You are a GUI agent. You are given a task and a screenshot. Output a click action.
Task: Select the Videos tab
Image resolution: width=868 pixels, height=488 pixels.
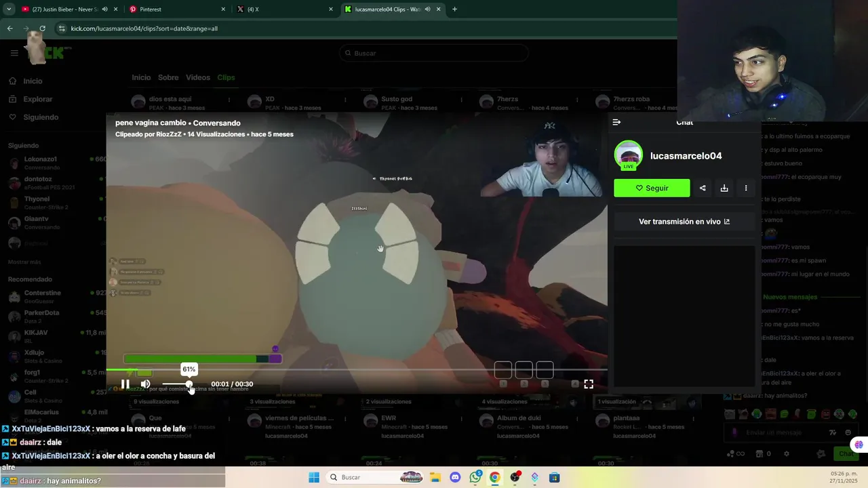click(198, 77)
